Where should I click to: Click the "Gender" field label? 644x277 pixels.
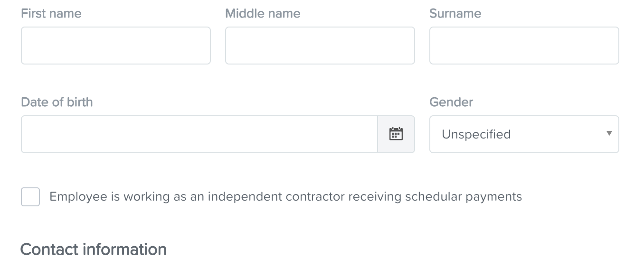pos(451,102)
